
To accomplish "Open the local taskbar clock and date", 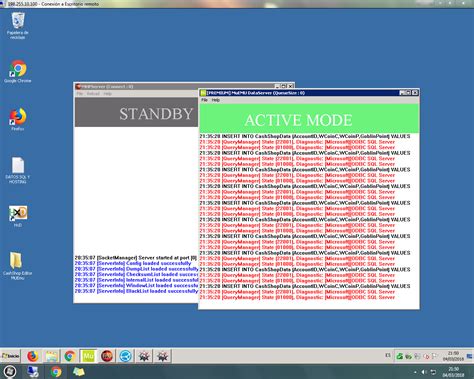I will coord(453,372).
